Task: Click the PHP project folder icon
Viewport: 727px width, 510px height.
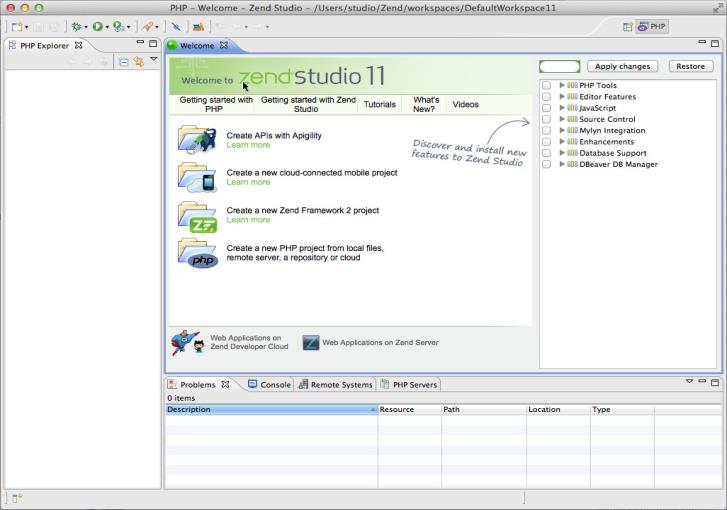Action: [197, 252]
